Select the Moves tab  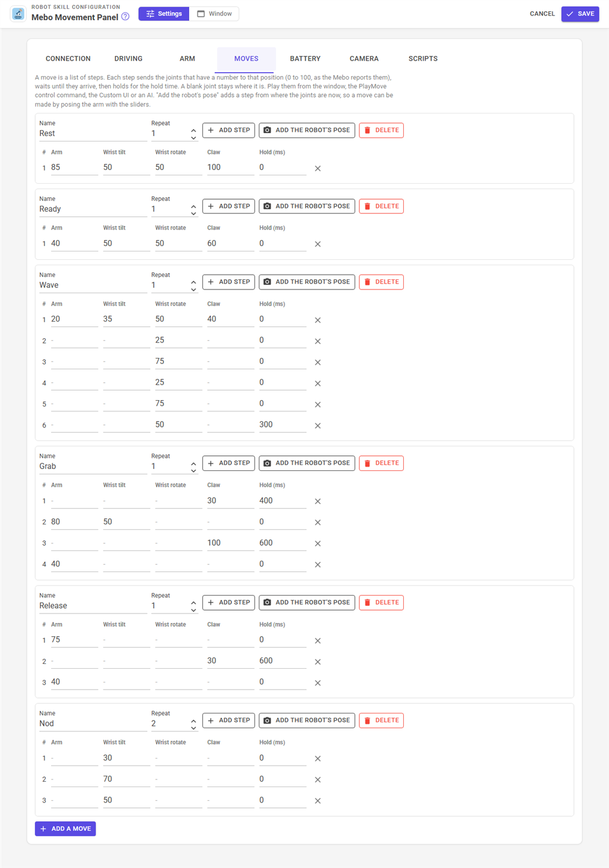click(246, 59)
